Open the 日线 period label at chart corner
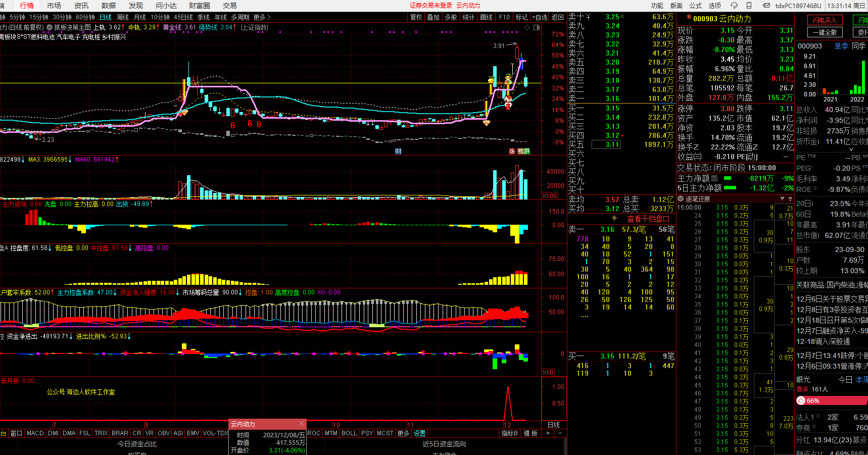The width and height of the screenshot is (868, 455). 554,425
